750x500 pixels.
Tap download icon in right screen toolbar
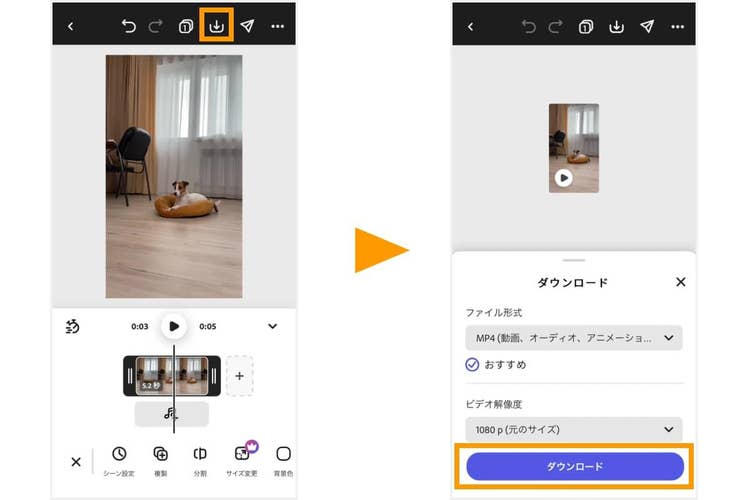(x=616, y=26)
